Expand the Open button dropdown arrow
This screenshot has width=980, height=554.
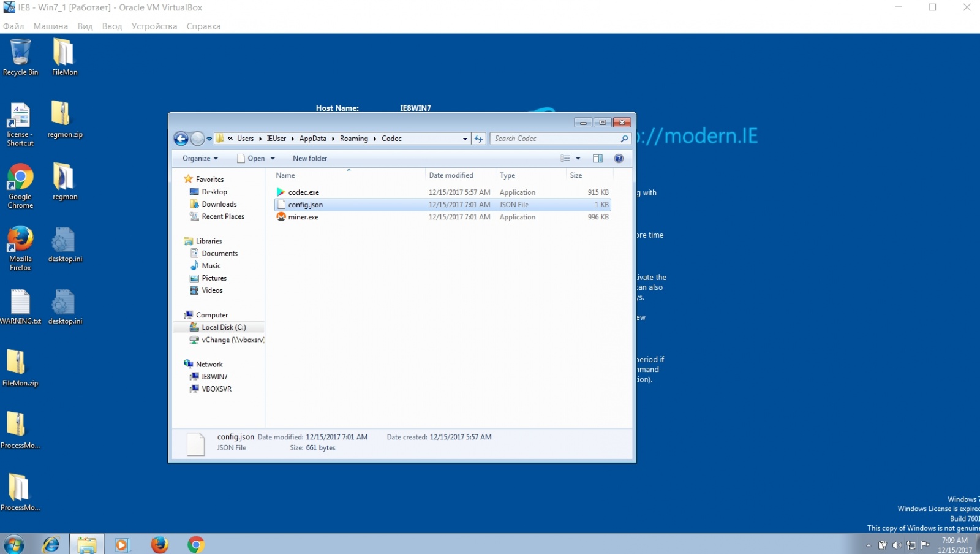click(x=273, y=158)
